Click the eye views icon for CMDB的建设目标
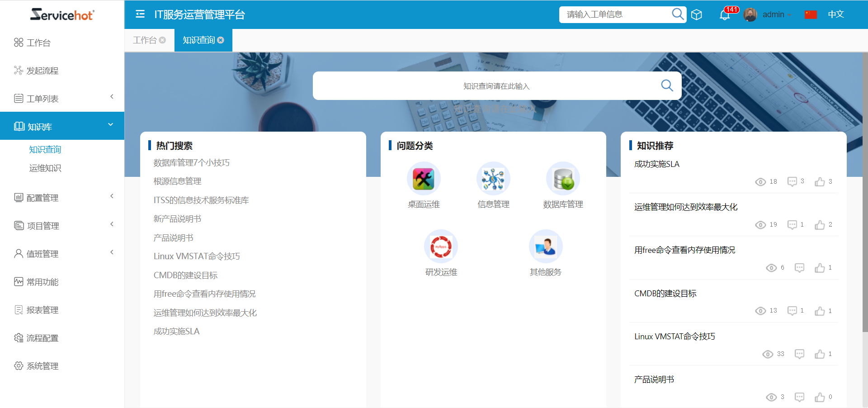 [760, 311]
